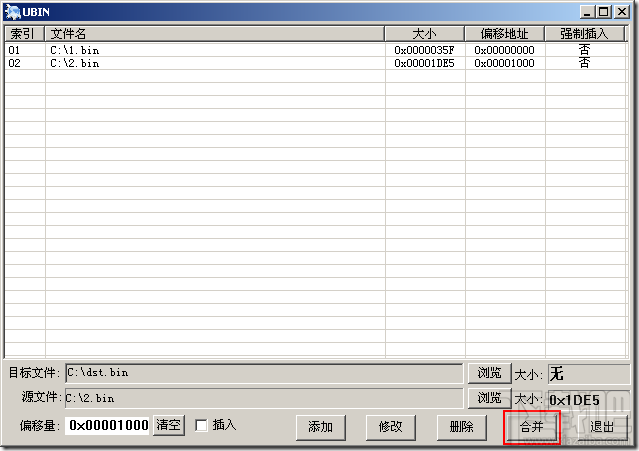Minimize the UBIN window
Image resolution: width=639 pixels, height=451 pixels.
[x=587, y=12]
